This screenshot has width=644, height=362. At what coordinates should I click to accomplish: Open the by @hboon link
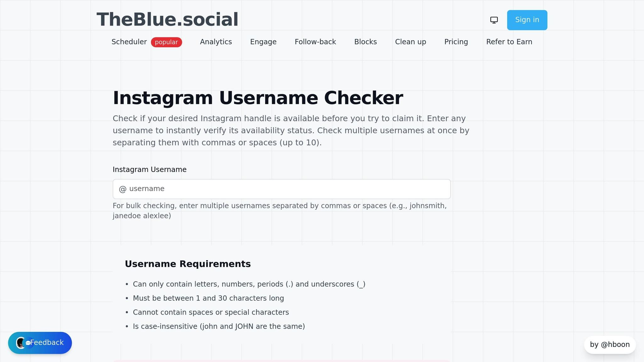[609, 344]
